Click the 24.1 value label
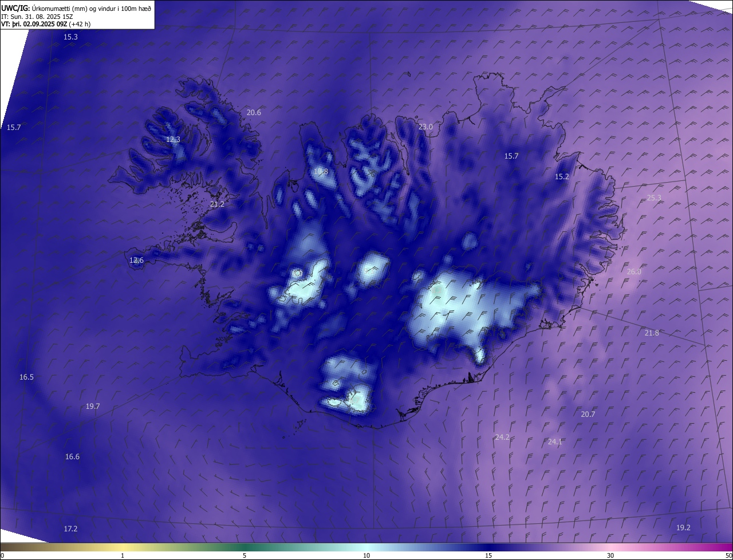Viewport: 733px width, 560px height. point(555,441)
